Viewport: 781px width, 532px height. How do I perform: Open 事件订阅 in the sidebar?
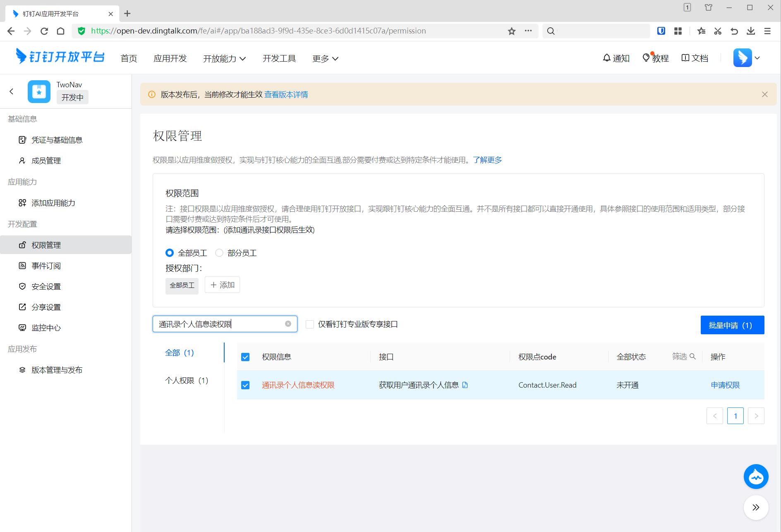tap(46, 266)
